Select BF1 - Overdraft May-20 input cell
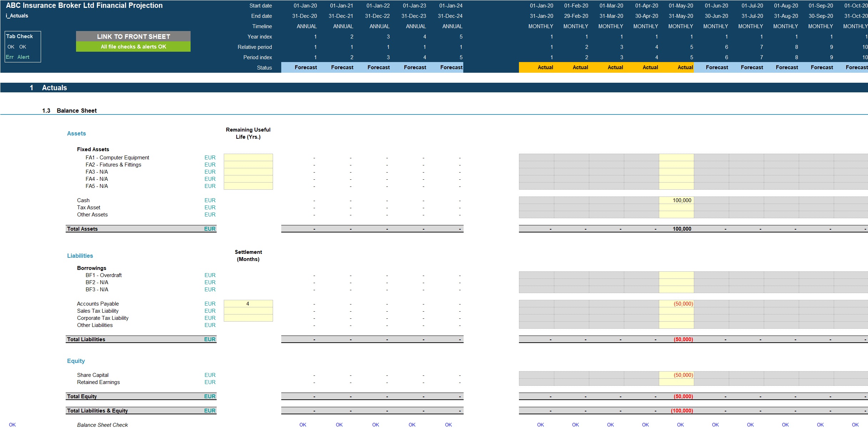Viewport: 868px width, 435px height. [x=676, y=275]
